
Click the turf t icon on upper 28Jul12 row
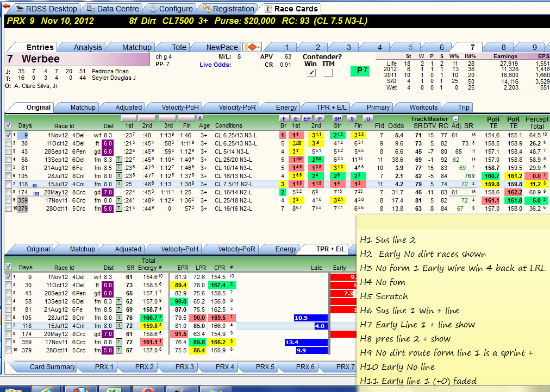(x=119, y=176)
